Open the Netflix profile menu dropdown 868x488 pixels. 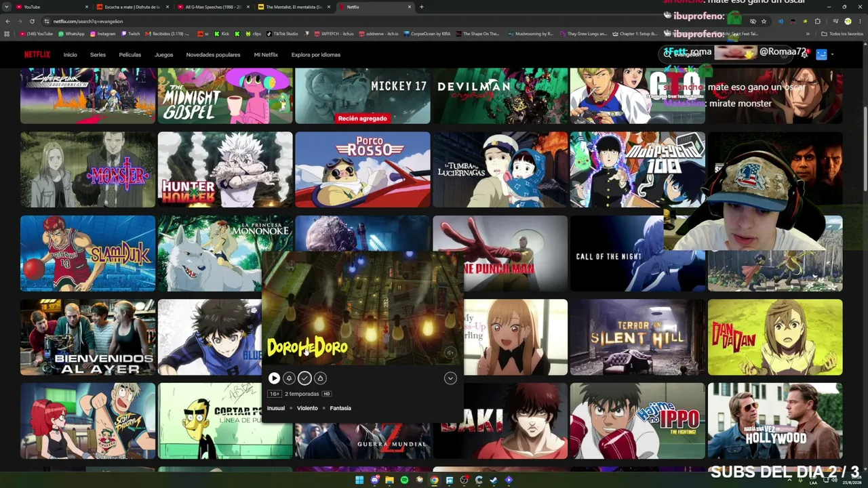[x=825, y=55]
